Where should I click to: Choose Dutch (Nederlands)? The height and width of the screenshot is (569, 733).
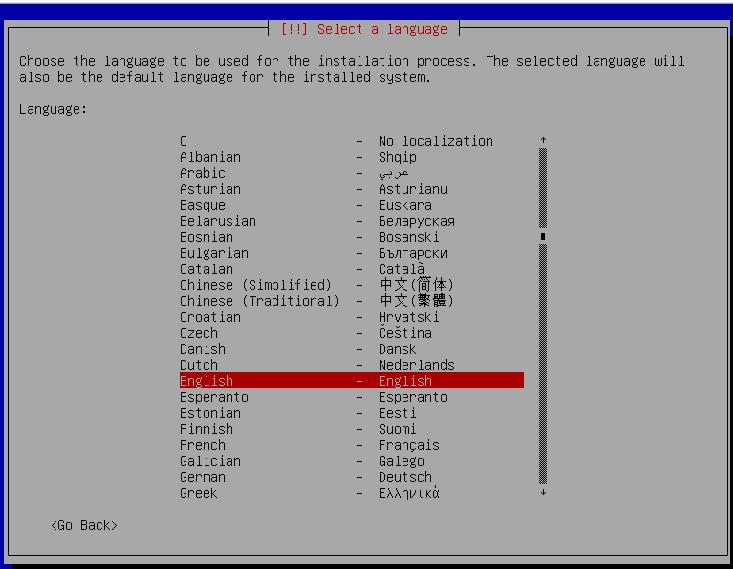(352, 365)
